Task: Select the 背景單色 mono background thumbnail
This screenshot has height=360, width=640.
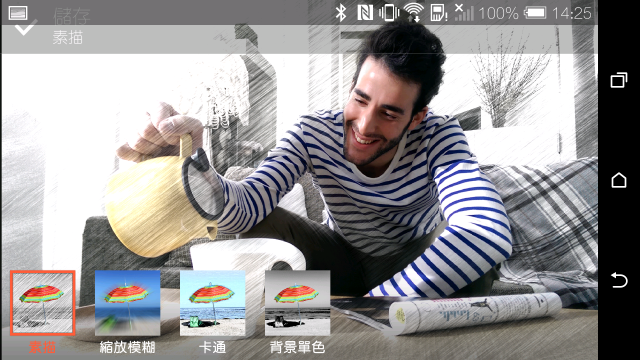Action: pos(298,303)
